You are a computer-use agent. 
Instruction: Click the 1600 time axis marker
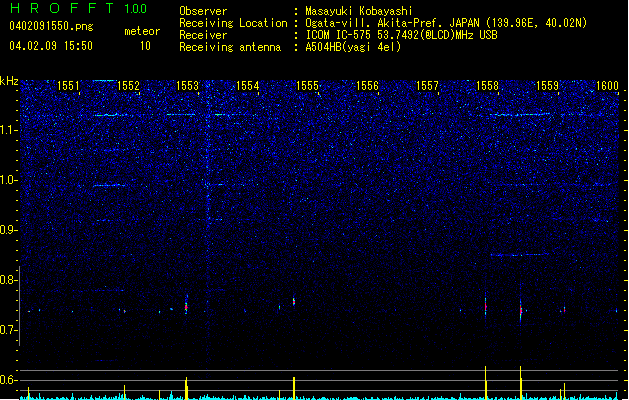[x=607, y=86]
